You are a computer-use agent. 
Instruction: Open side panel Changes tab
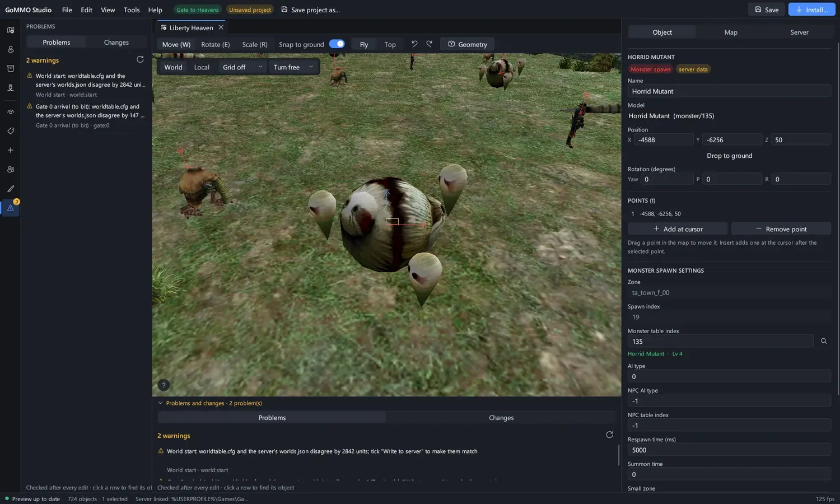(x=116, y=42)
